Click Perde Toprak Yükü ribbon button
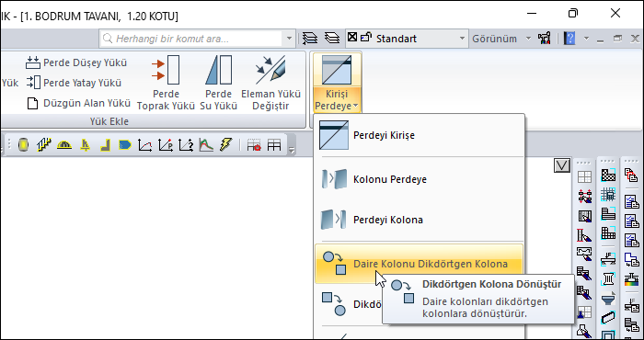This screenshot has width=644, height=340. (166, 83)
